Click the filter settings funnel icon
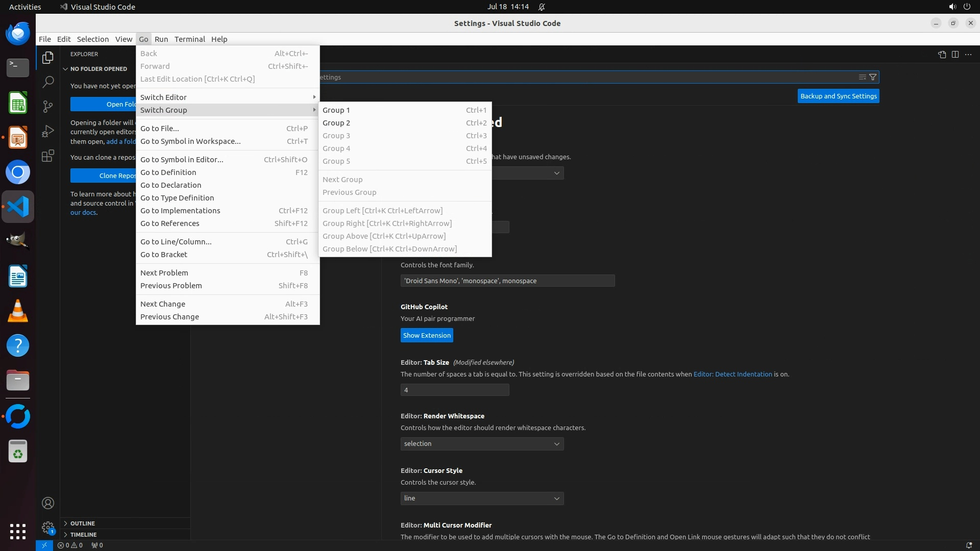980x551 pixels. [873, 77]
